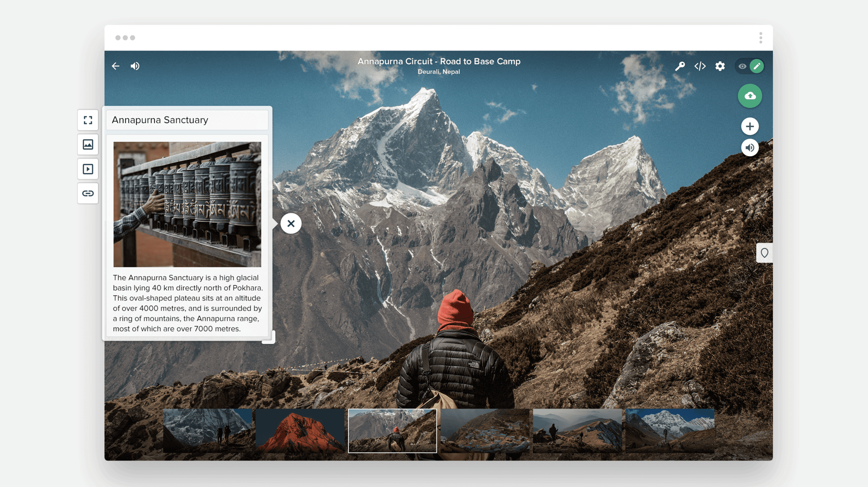Screen dimensions: 868x487
Task: Open the browser three-dot menu
Action: 760,38
